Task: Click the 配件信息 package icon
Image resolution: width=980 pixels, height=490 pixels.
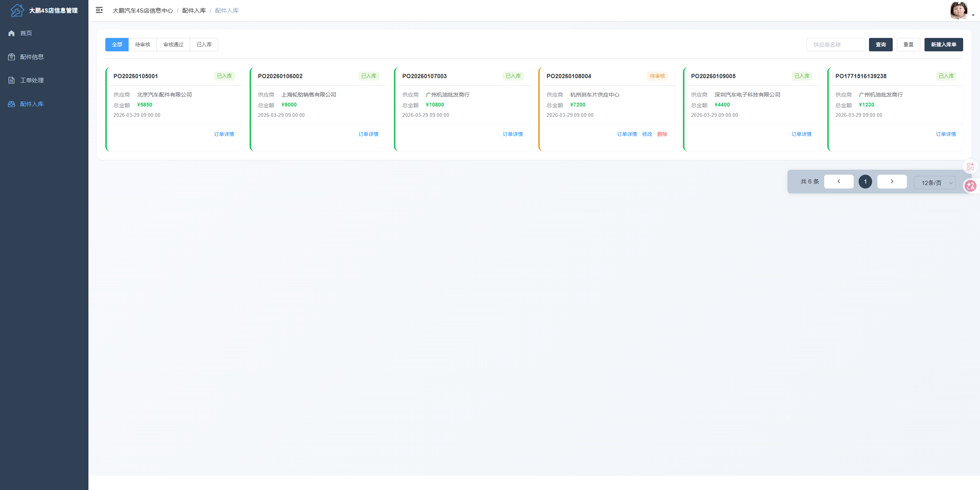Action: [x=11, y=57]
